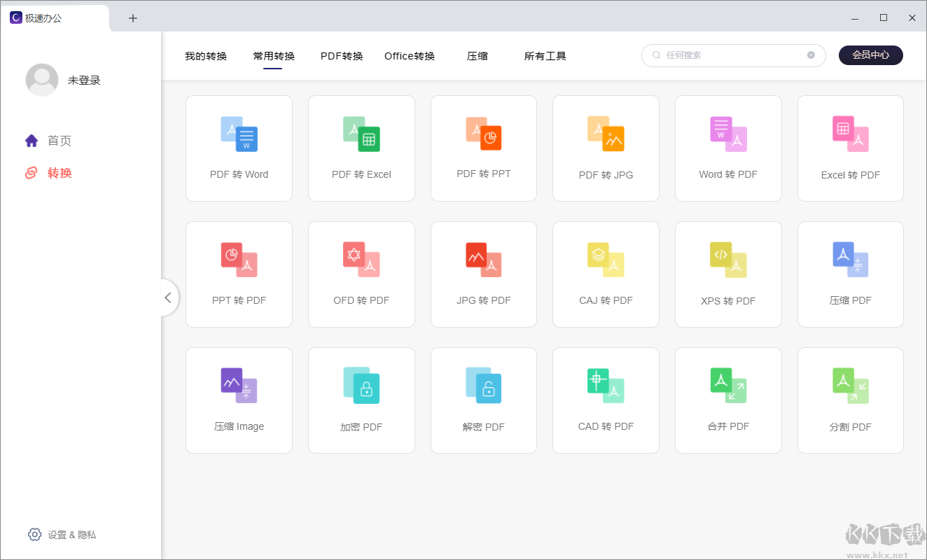Open the 会员中心 page
Image resolution: width=927 pixels, height=560 pixels.
pos(870,55)
